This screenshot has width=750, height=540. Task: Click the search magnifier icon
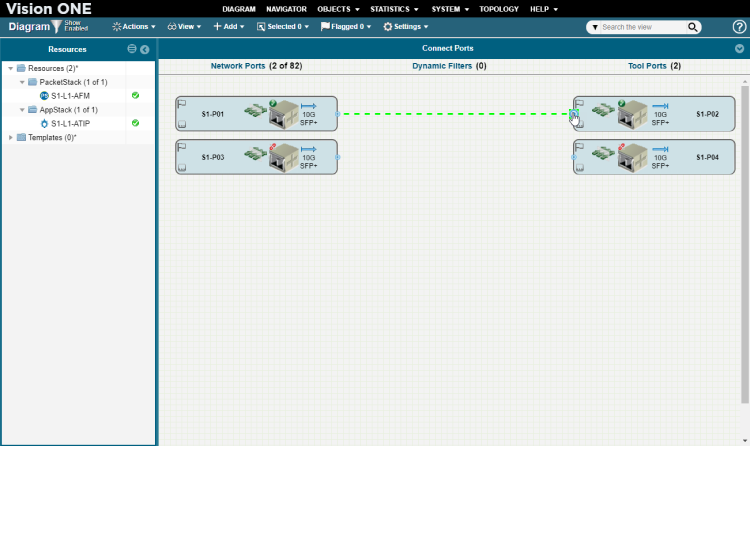click(693, 27)
